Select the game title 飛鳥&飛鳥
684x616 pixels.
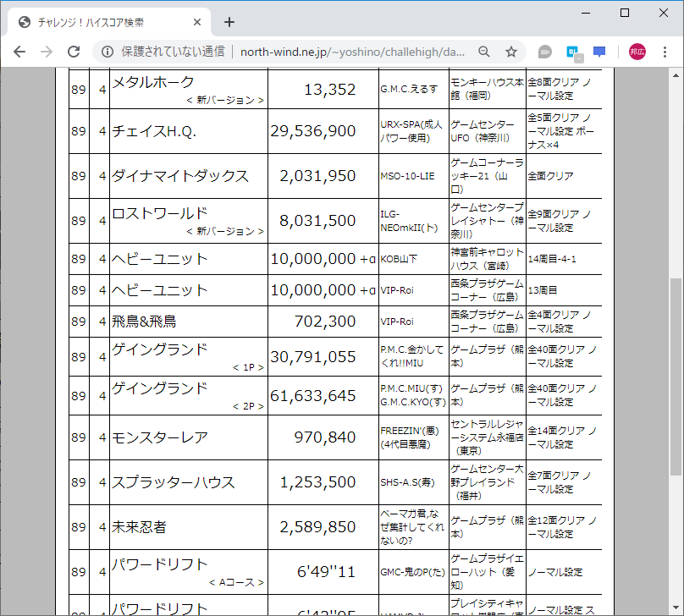tap(144, 322)
